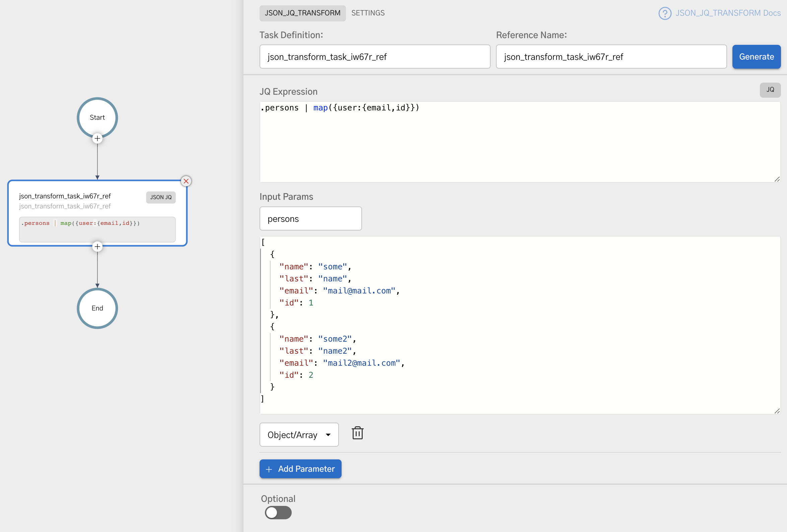Switch to the JSON_JQ_TRANSFORM tab
Image resolution: width=787 pixels, height=532 pixels.
coord(302,13)
